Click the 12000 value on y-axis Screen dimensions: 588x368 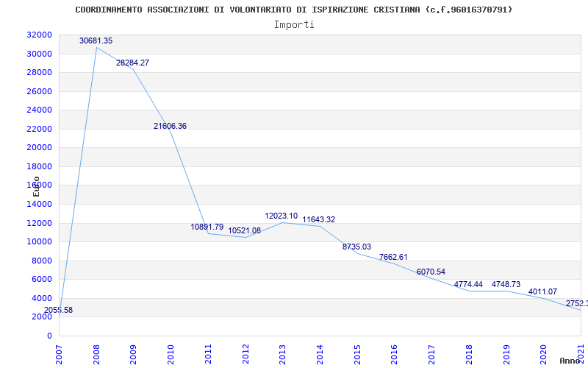[40, 223]
